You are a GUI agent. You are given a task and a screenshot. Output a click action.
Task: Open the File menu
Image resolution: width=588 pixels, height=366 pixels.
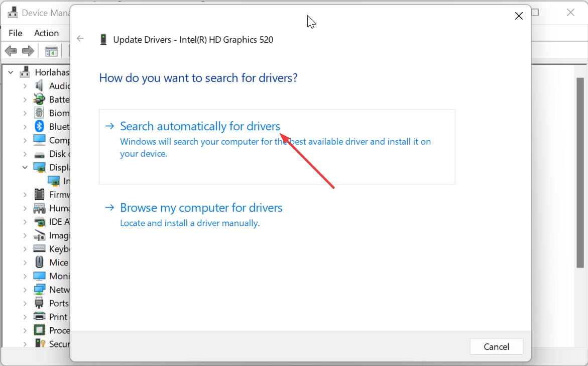coord(15,33)
